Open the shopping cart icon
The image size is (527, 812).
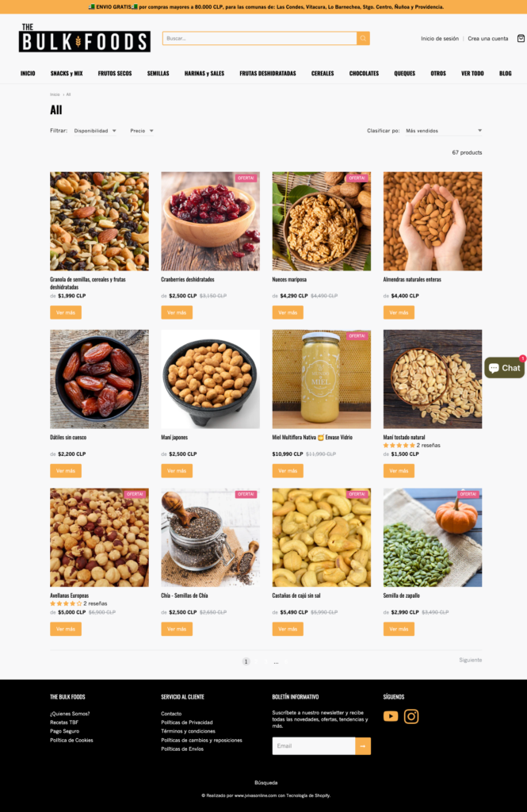pos(521,38)
